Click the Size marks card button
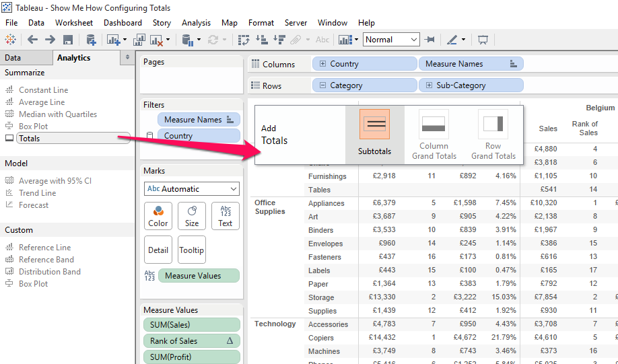Viewport: 618px width, 364px height. pyautogui.click(x=192, y=216)
